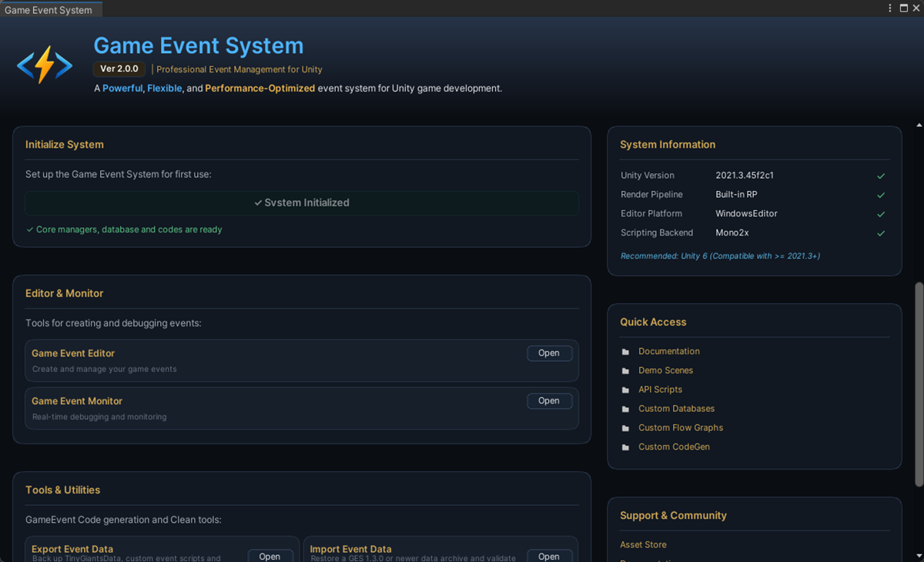Viewport: 924px width, 562px height.
Task: Click the lightning bolt Game Event System logo
Action: coord(45,65)
